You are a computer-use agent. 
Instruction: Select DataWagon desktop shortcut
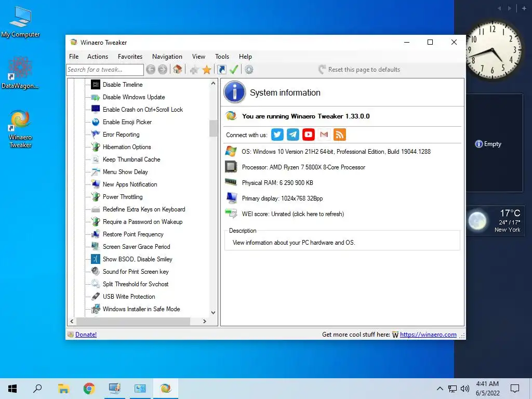pyautogui.click(x=20, y=73)
